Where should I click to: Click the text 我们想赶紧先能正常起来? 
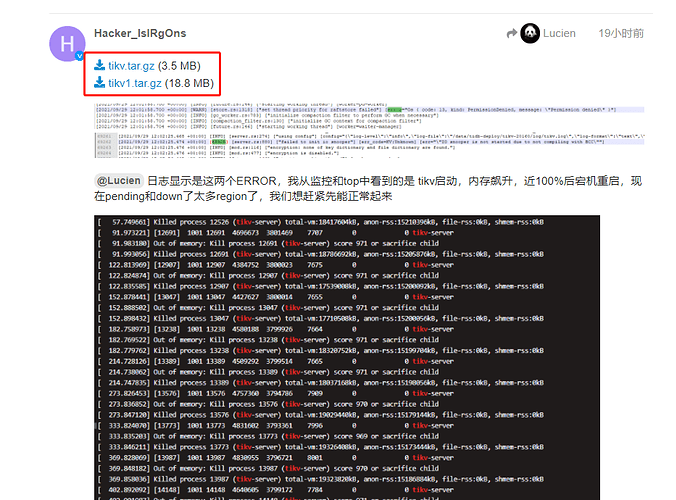point(331,197)
